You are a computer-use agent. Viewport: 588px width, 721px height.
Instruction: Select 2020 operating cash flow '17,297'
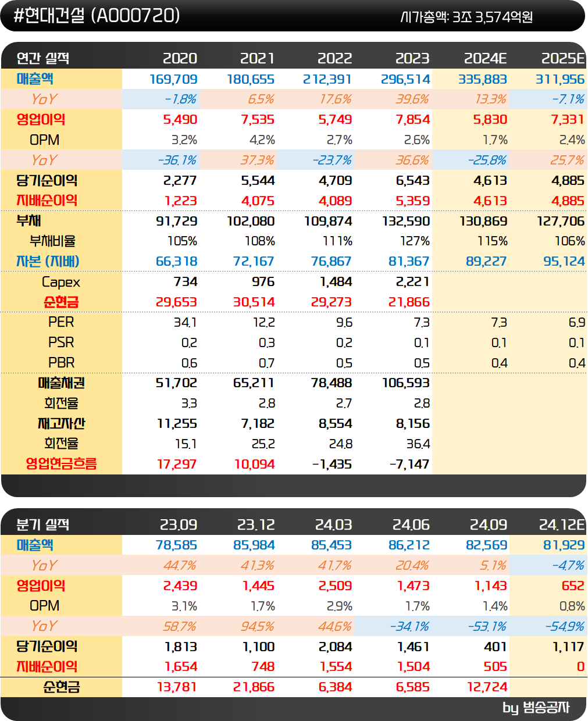click(176, 464)
